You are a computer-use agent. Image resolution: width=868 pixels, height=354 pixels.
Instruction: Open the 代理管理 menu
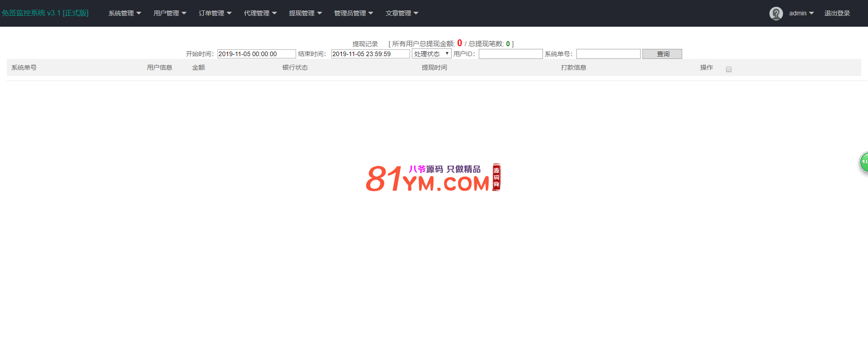click(260, 13)
